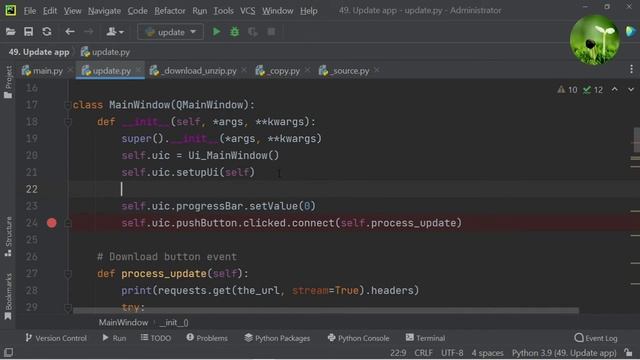Close the _download_unzip.py tab
This screenshot has width=640, height=360.
click(244, 71)
